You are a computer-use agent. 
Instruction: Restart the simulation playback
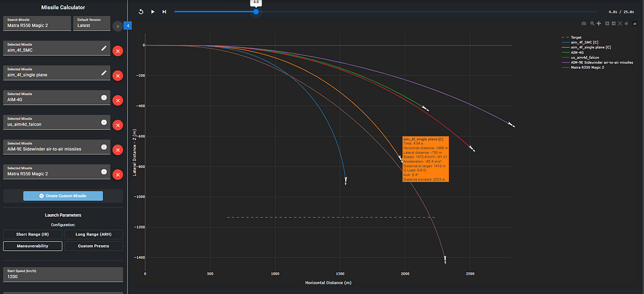[x=141, y=12]
